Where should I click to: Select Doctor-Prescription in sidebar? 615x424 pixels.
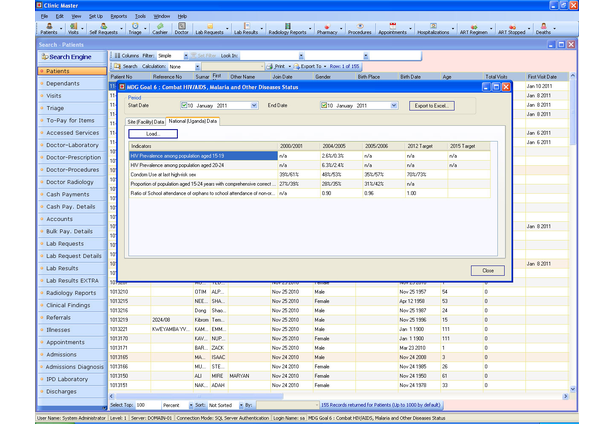point(73,157)
